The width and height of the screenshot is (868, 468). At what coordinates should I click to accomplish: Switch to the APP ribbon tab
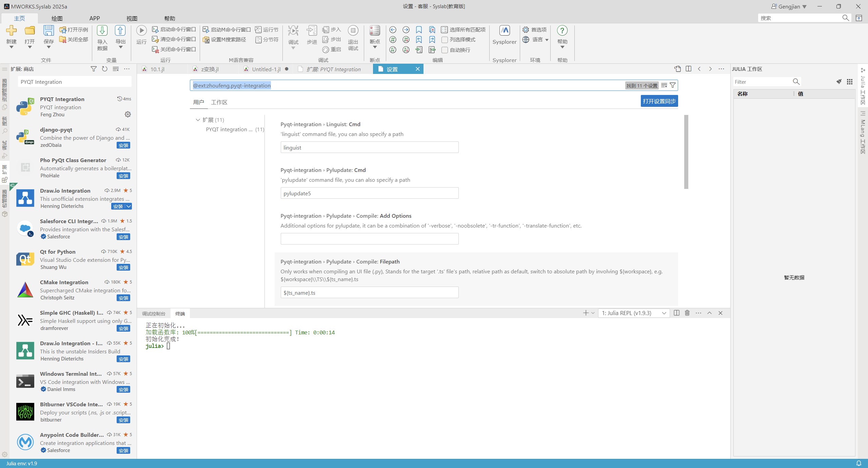coord(95,18)
